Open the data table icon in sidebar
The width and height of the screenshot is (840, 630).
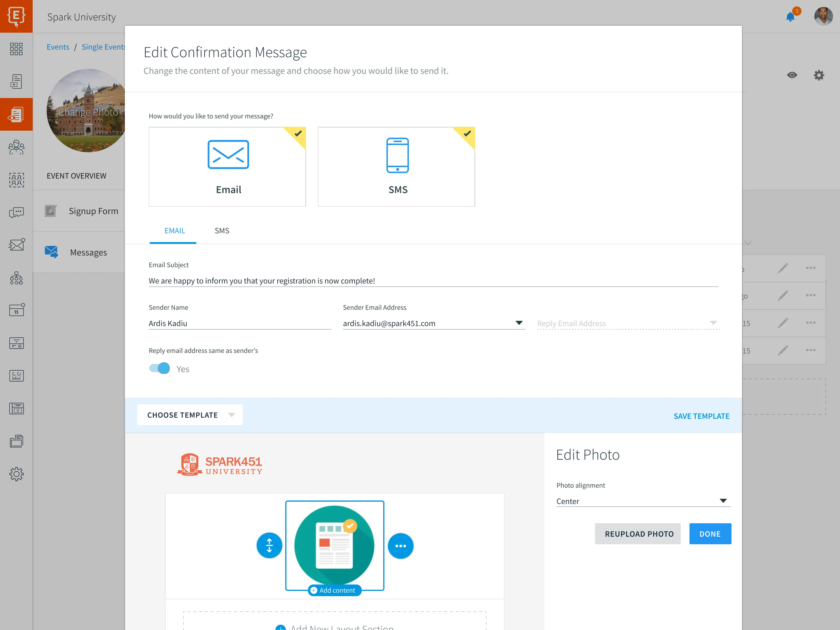point(16,409)
